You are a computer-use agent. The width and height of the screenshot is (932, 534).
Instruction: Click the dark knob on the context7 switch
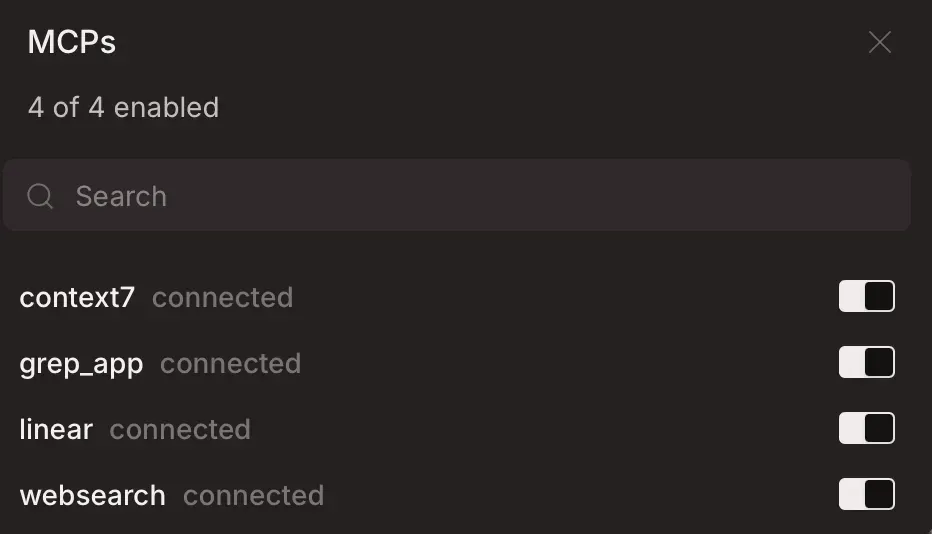coord(878,296)
